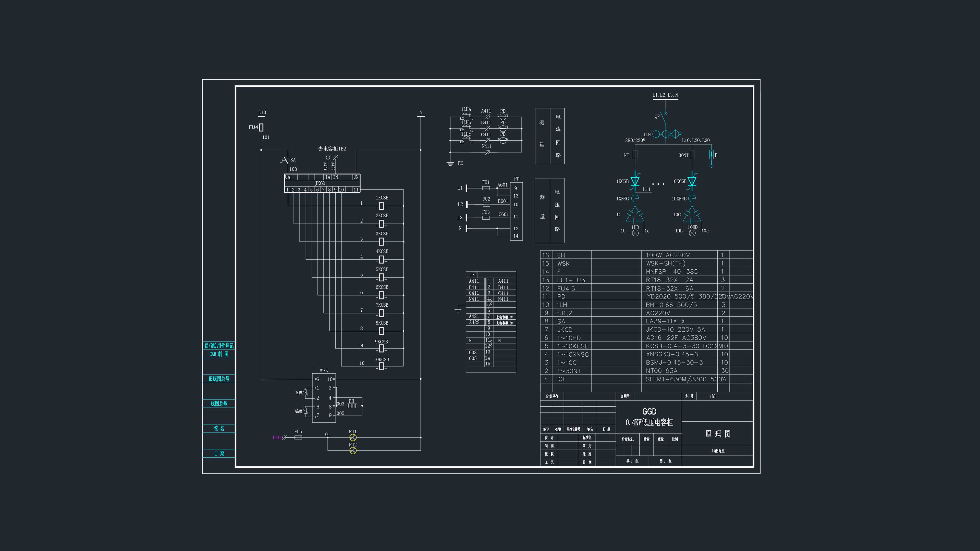The width and height of the screenshot is (980, 551).
Task: Click the cyan F surge arrester symbol
Action: click(712, 155)
